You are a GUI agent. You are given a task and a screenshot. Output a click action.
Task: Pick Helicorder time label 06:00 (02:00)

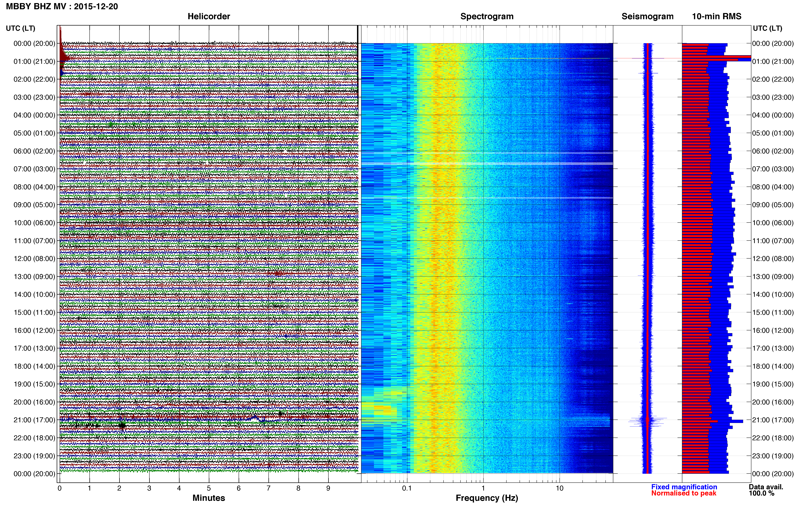pyautogui.click(x=34, y=151)
